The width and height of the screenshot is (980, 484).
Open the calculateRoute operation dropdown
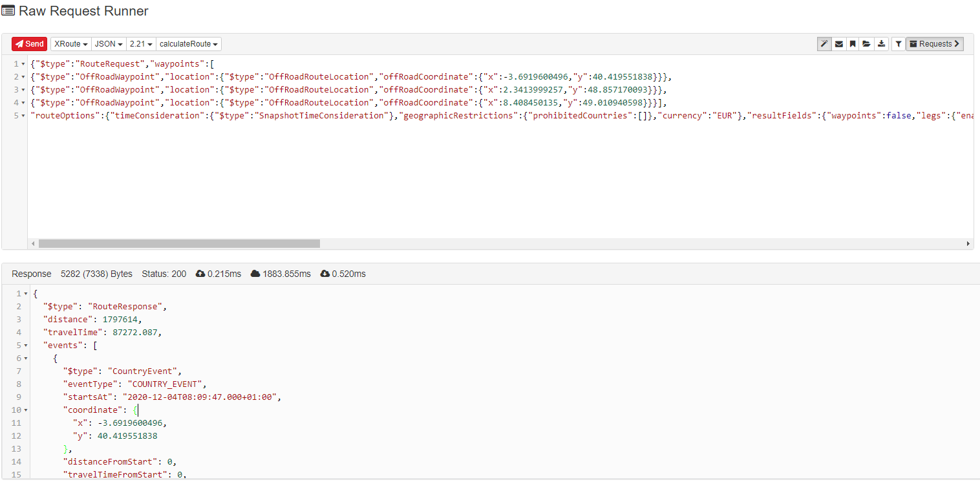pyautogui.click(x=189, y=44)
